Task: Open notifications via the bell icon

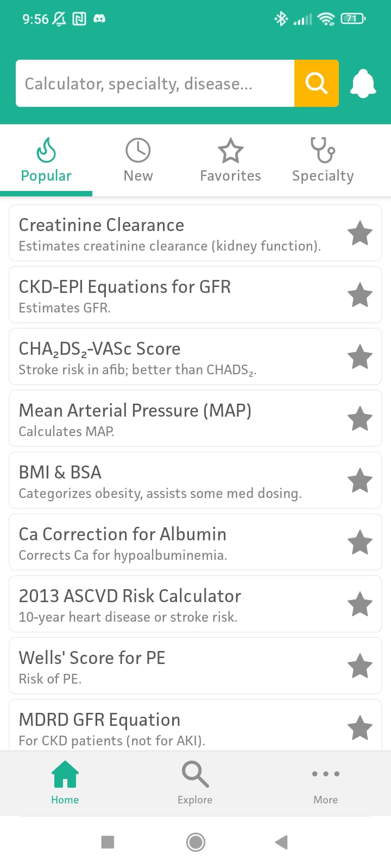Action: coord(363,84)
